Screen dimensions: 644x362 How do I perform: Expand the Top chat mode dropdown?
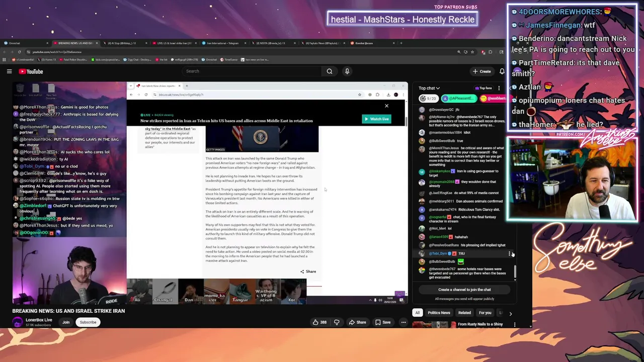click(x=429, y=88)
